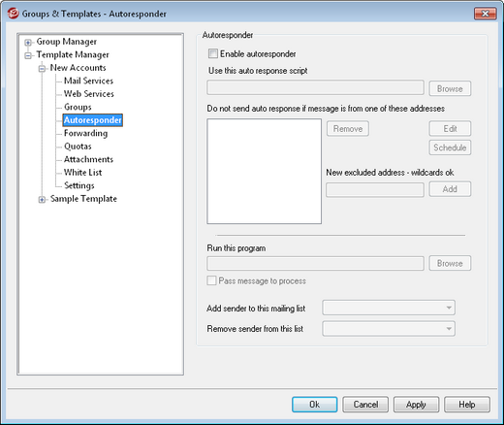Select Mail Services in the tree
The width and height of the screenshot is (504, 425).
tap(88, 81)
